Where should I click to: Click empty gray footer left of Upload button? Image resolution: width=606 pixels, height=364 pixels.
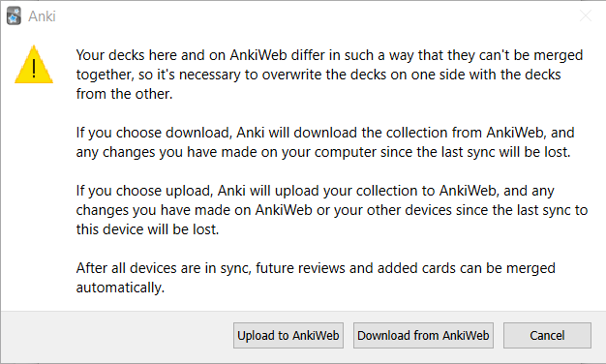pos(116,335)
